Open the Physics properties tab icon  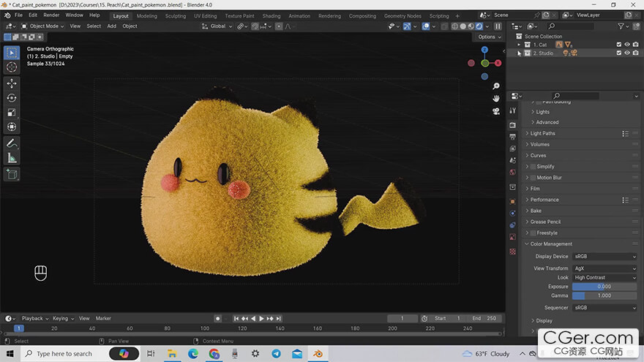point(512,214)
